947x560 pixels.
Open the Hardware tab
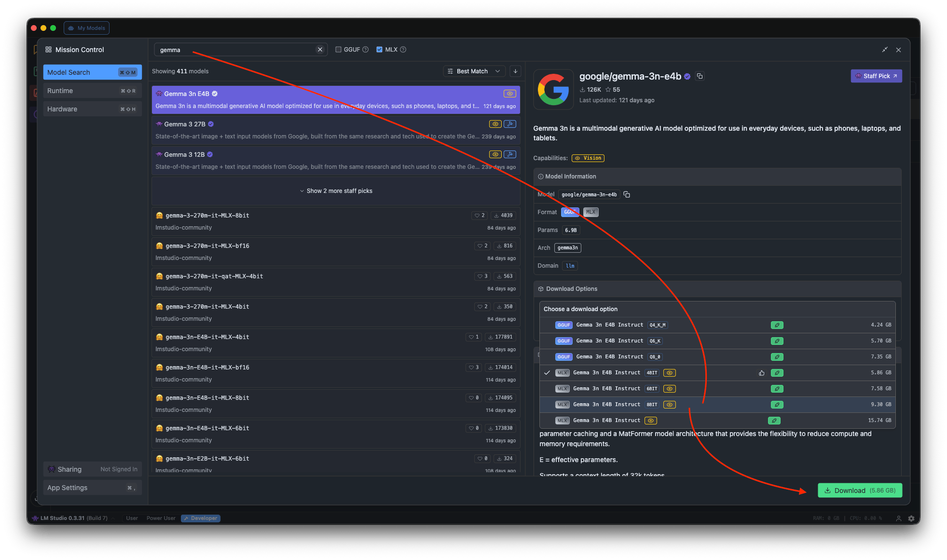92,109
